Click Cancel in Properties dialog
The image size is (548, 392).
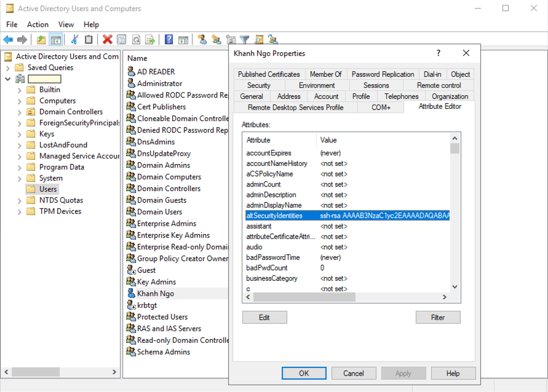(354, 373)
